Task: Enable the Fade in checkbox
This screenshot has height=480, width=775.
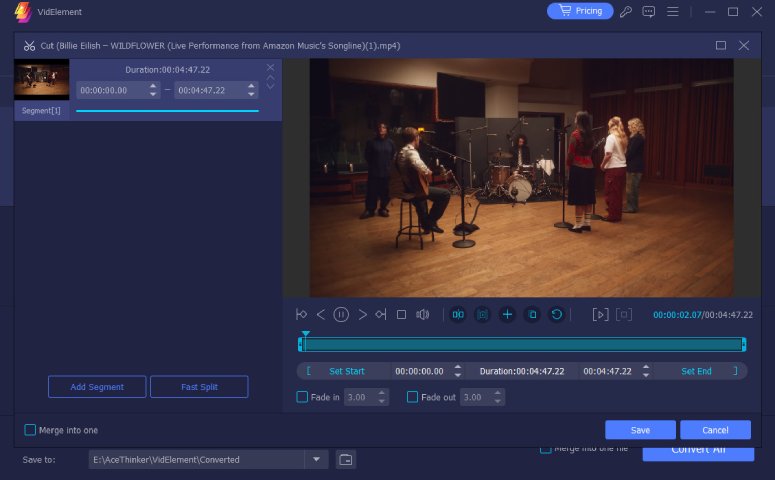Action: (302, 397)
